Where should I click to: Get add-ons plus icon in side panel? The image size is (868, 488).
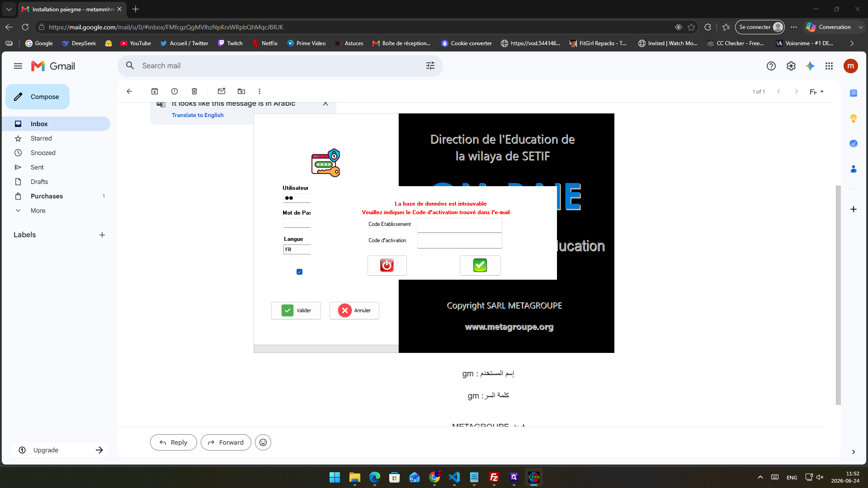[x=854, y=209]
